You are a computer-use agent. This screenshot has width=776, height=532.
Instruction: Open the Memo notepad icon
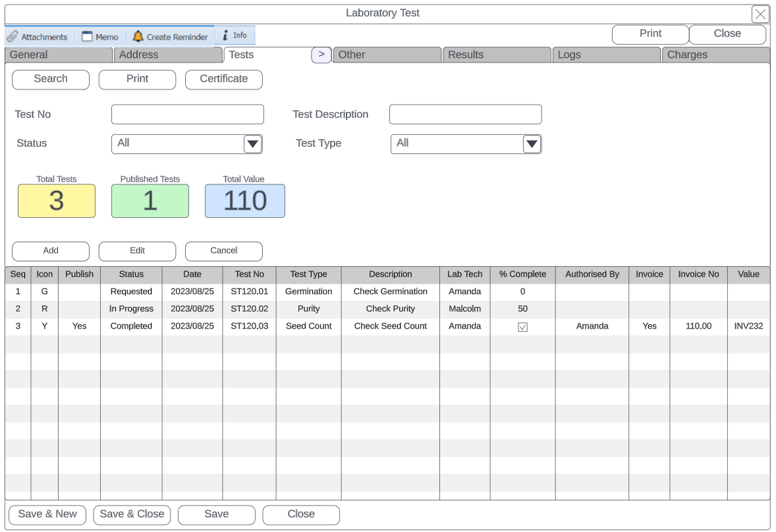87,37
